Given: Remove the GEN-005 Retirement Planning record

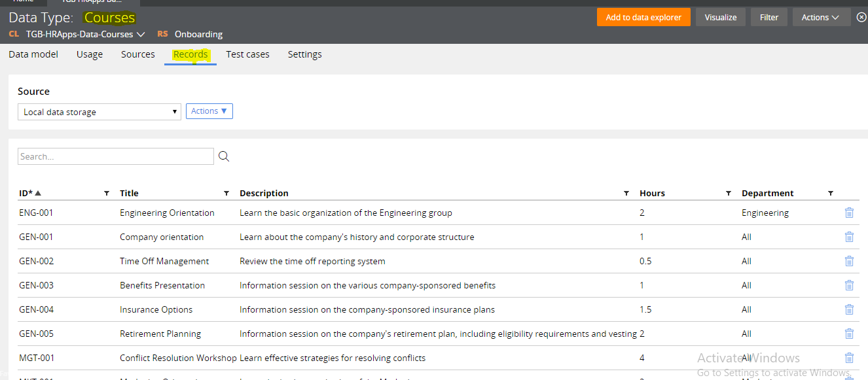Looking at the screenshot, I should [849, 334].
